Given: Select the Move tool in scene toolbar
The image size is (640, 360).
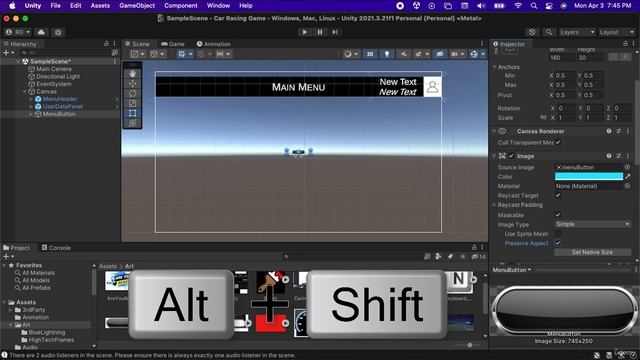Looking at the screenshot, I should click(132, 84).
